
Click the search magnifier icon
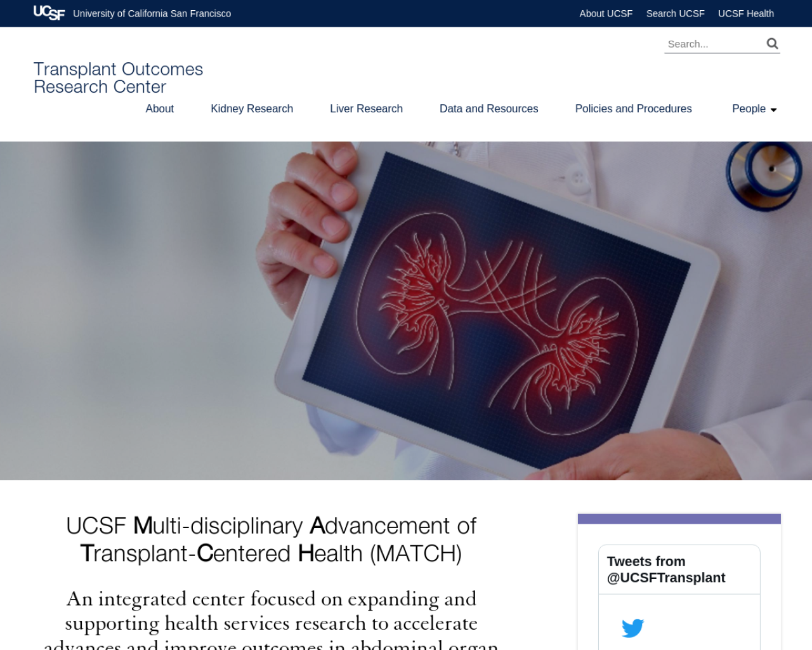[772, 43]
